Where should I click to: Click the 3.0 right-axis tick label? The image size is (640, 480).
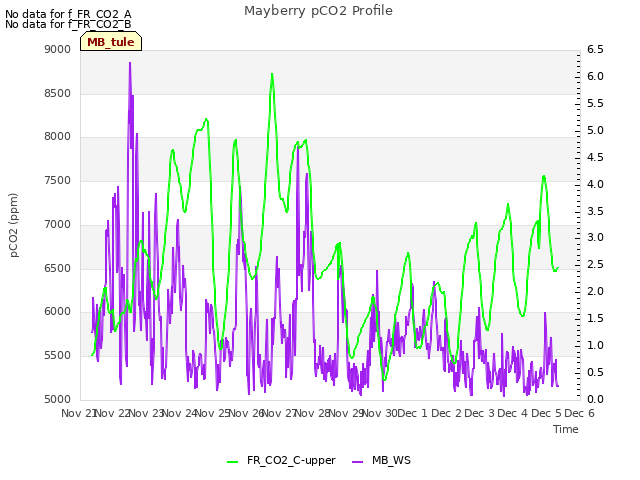click(x=595, y=238)
